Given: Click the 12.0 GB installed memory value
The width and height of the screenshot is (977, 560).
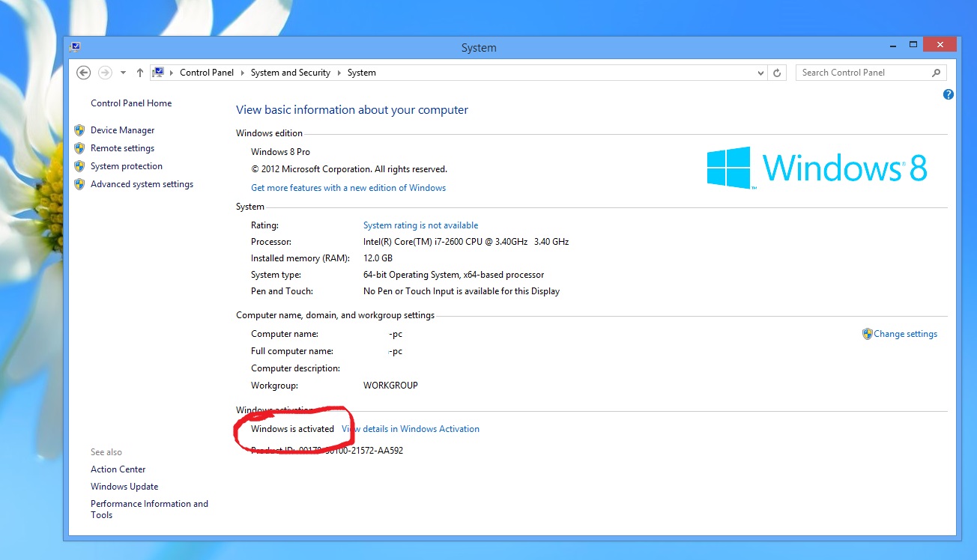Looking at the screenshot, I should coord(378,258).
